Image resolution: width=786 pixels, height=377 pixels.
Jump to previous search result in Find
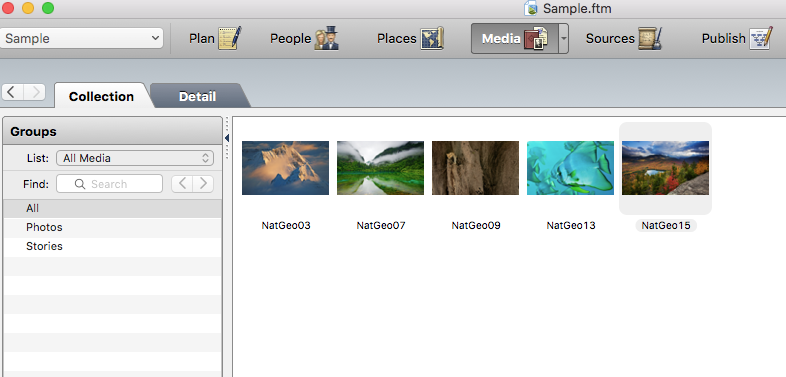[x=182, y=184]
